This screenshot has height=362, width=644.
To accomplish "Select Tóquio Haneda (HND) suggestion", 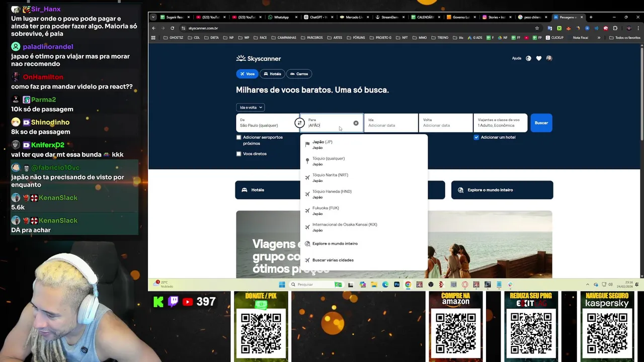I will pos(364,194).
